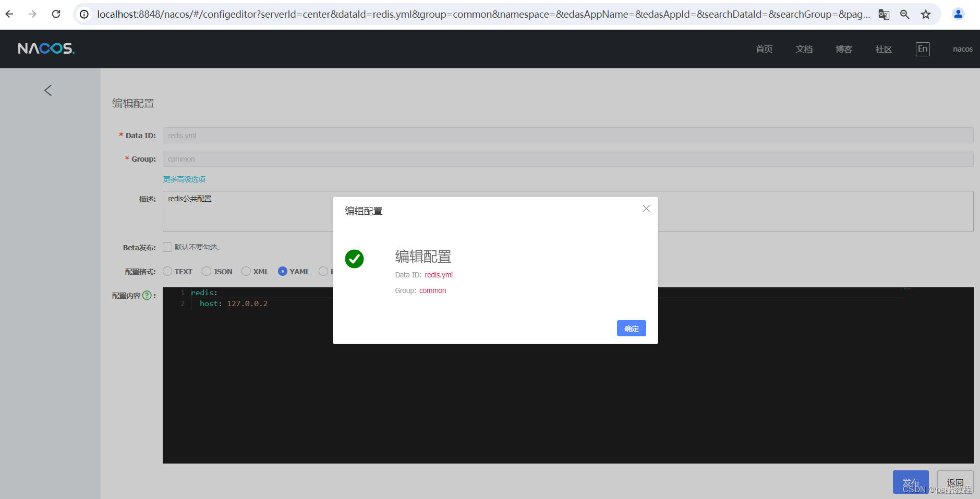Open the zoom magnifier icon in the address bar
Viewport: 980px width, 499px height.
click(905, 14)
